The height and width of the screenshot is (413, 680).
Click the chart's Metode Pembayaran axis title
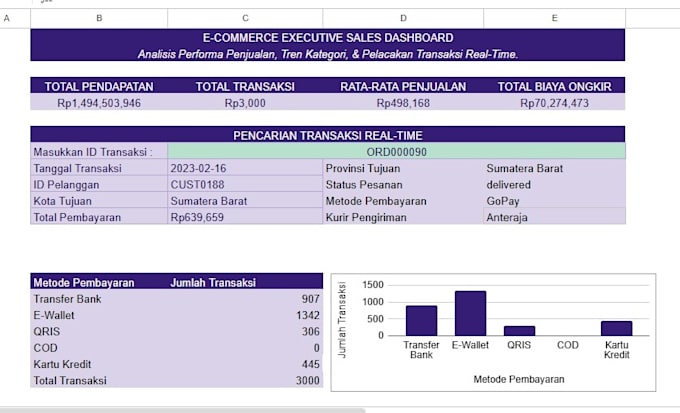(519, 380)
